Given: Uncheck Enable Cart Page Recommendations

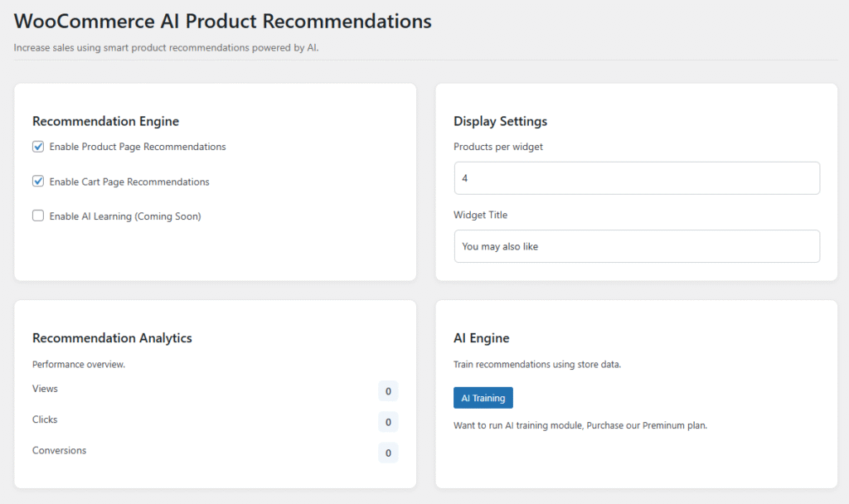Looking at the screenshot, I should [x=38, y=182].
